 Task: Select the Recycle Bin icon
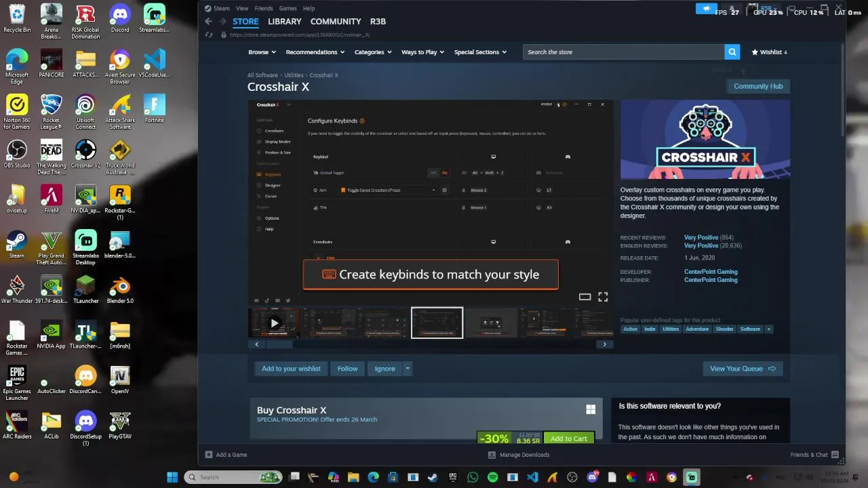(17, 19)
